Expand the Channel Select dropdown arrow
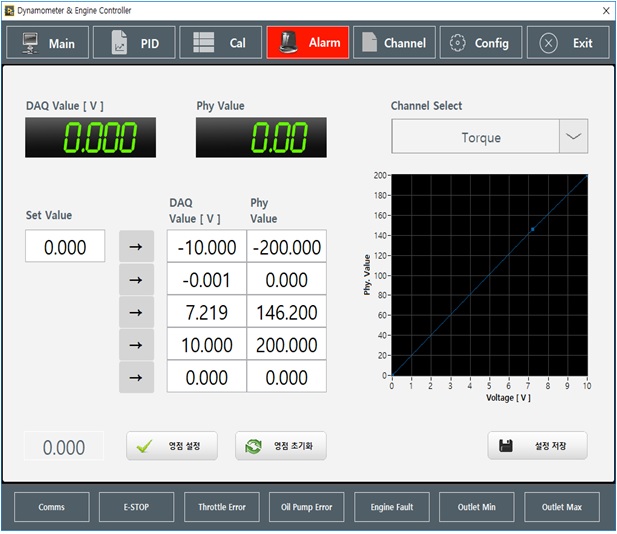The width and height of the screenshot is (617, 534). [573, 137]
